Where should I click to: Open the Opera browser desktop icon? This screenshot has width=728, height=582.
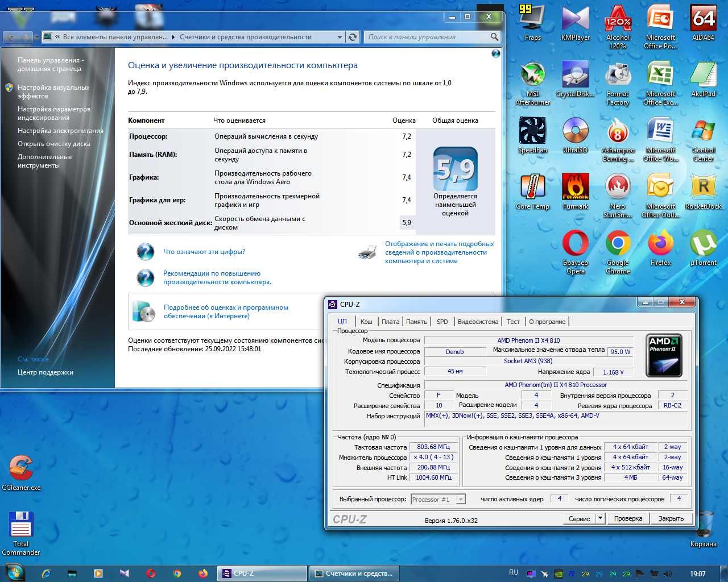point(575,252)
